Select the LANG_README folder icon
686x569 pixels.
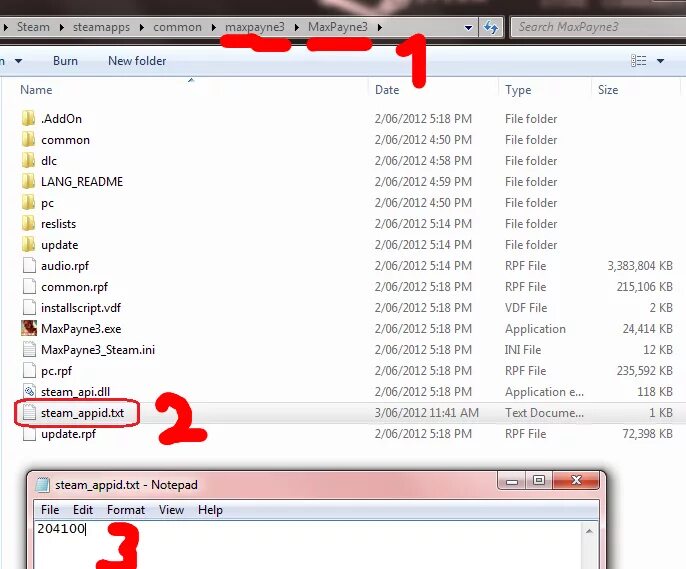(x=28, y=182)
